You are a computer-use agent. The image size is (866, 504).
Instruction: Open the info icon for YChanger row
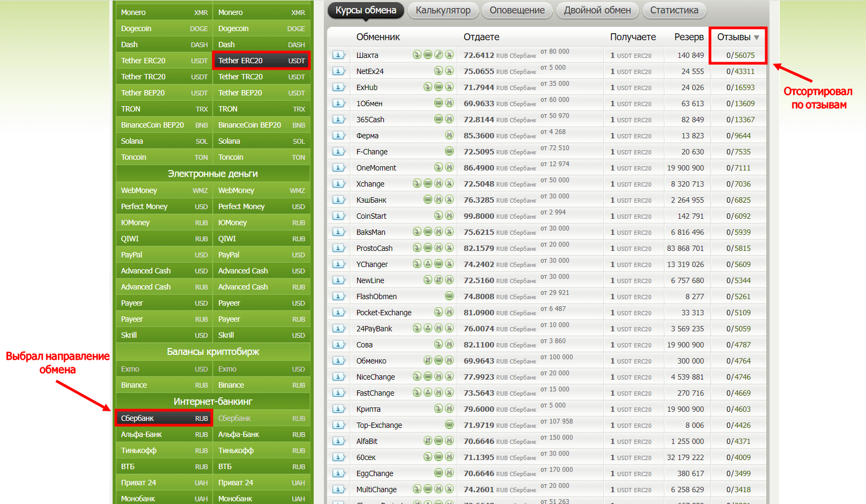tap(338, 264)
